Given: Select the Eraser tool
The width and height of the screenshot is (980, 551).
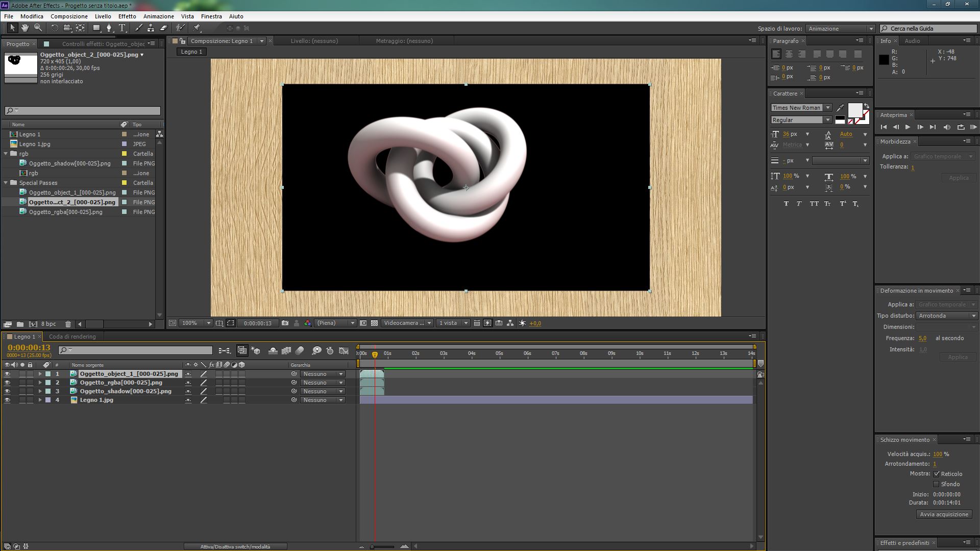Looking at the screenshot, I should click(x=164, y=28).
